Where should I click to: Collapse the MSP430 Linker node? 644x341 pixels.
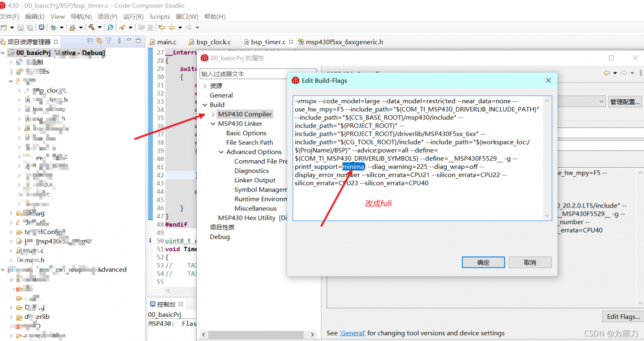pos(213,124)
